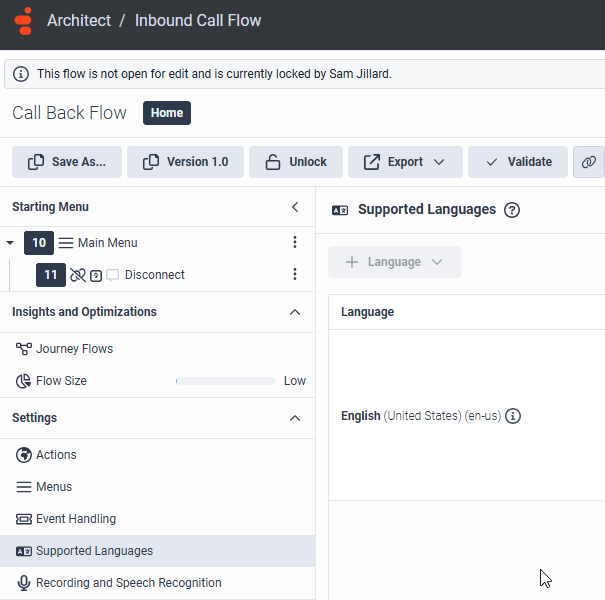The width and height of the screenshot is (605, 600).
Task: Select the Disconnect menu item 11
Action: click(155, 275)
